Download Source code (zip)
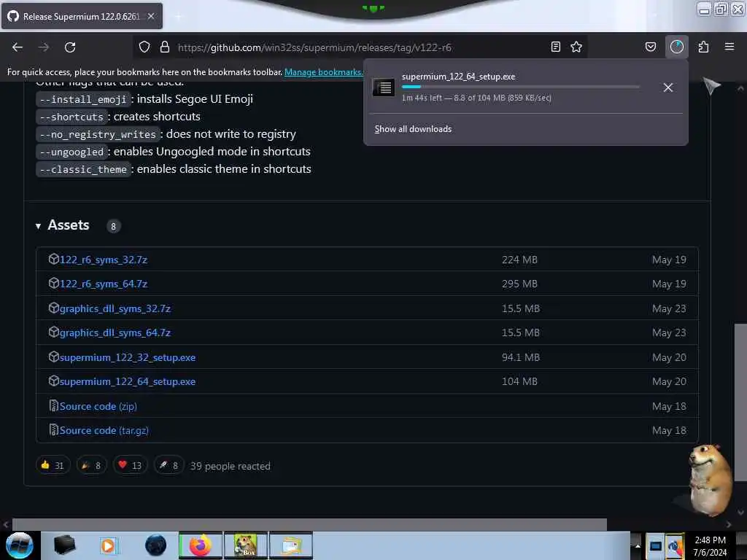This screenshot has height=560, width=747. pos(98,407)
